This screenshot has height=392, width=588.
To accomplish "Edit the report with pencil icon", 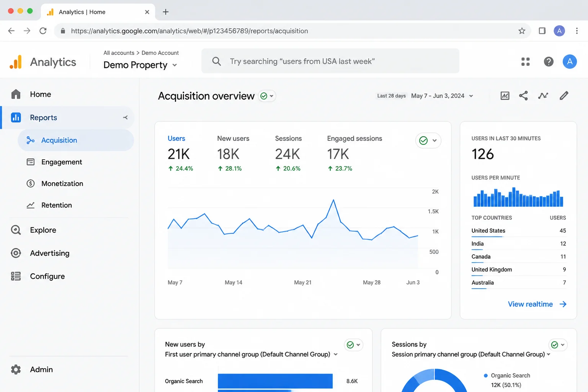I will (564, 96).
